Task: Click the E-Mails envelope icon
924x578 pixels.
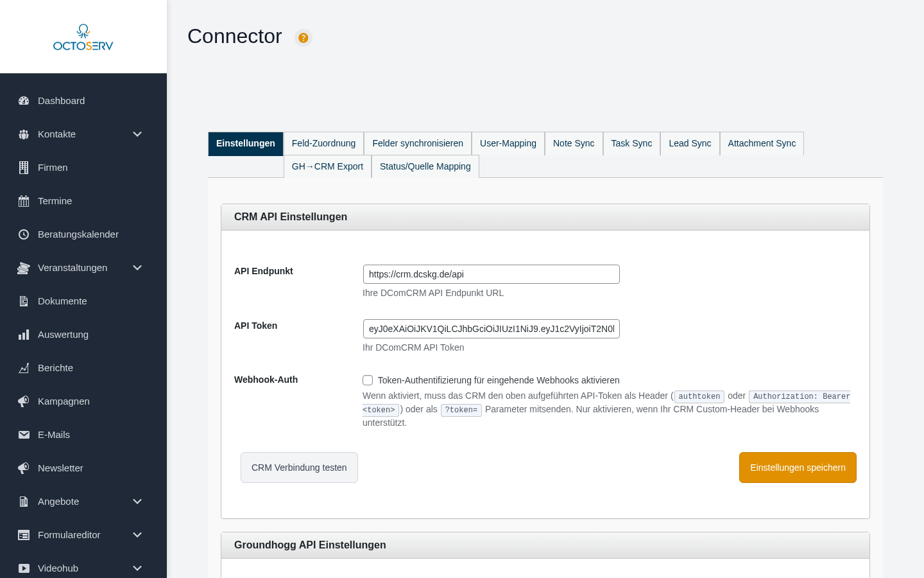Action: coord(24,435)
